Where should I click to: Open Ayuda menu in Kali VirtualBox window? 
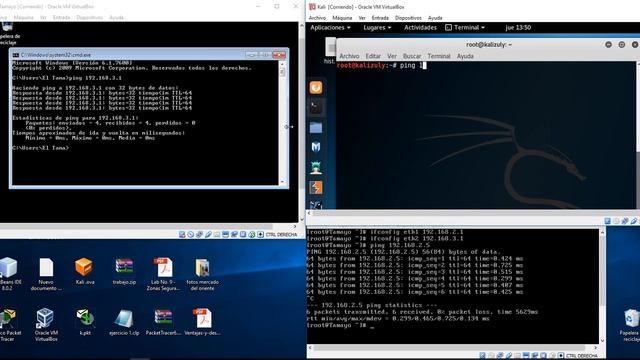(x=435, y=18)
